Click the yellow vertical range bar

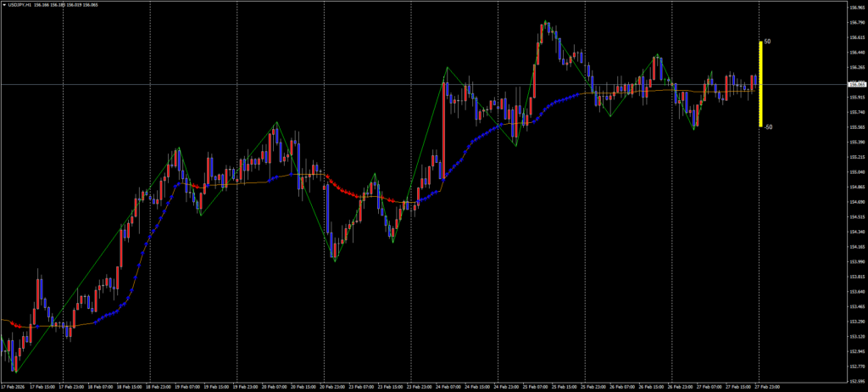(760, 84)
